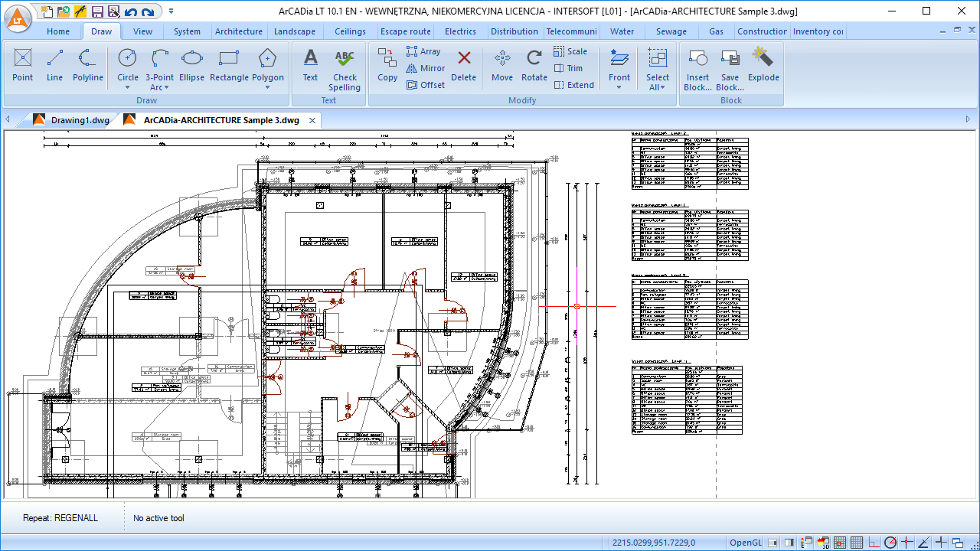Click the Rotate tool in Modify group
980x551 pixels.
534,65
